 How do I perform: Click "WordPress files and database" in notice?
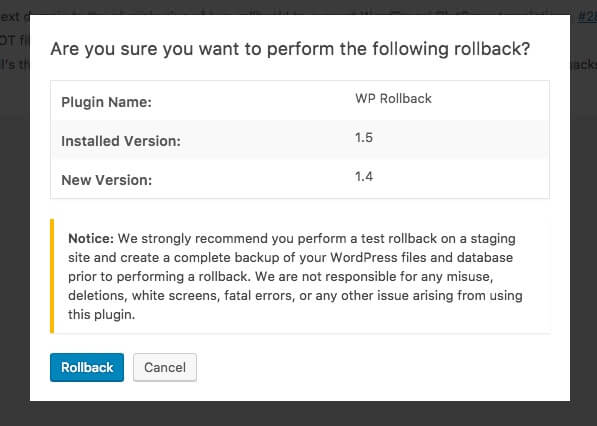pyautogui.click(x=421, y=258)
